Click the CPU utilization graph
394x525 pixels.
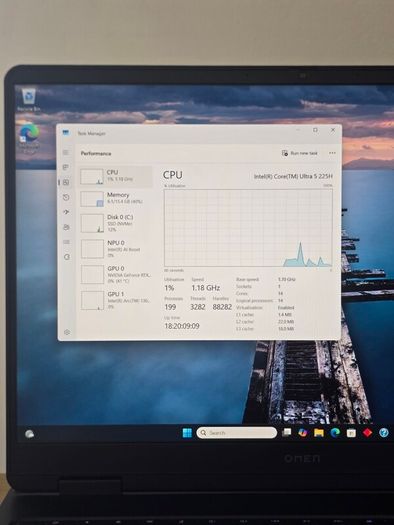248,228
